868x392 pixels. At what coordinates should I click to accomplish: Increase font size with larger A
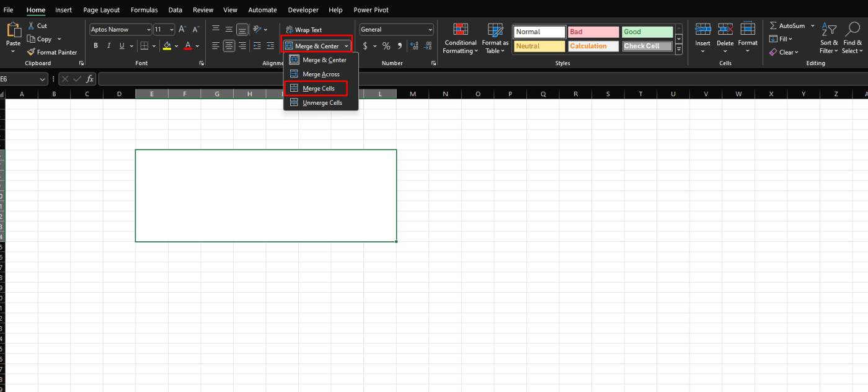(x=182, y=29)
